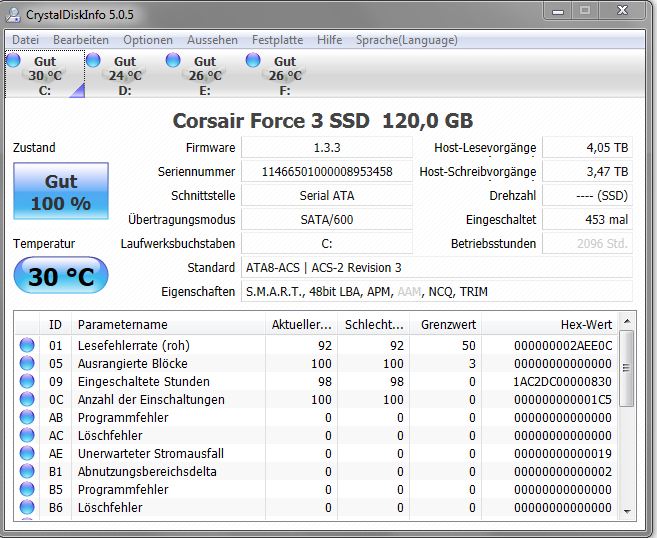Click the blue status orb for drive E:

(x=173, y=60)
